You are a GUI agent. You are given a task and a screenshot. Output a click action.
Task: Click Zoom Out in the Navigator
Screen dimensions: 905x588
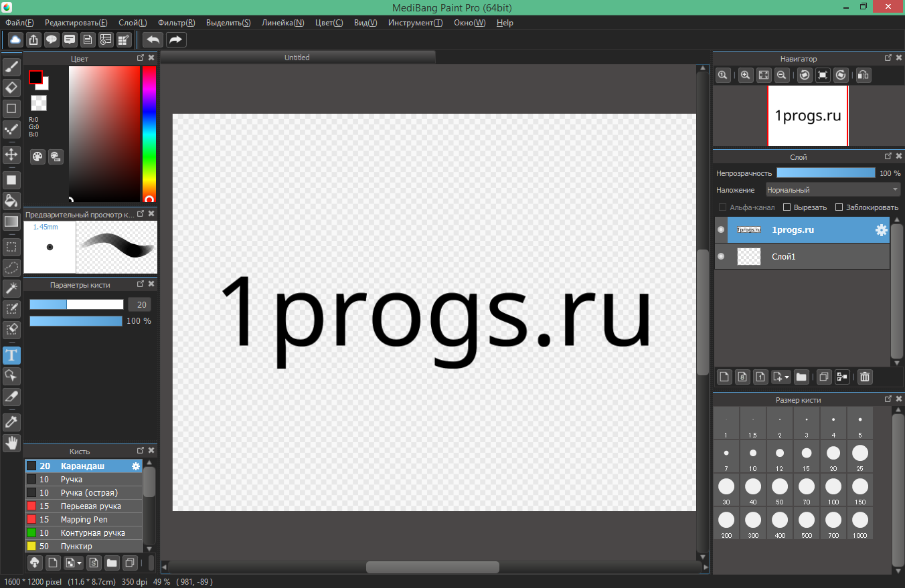click(x=781, y=76)
